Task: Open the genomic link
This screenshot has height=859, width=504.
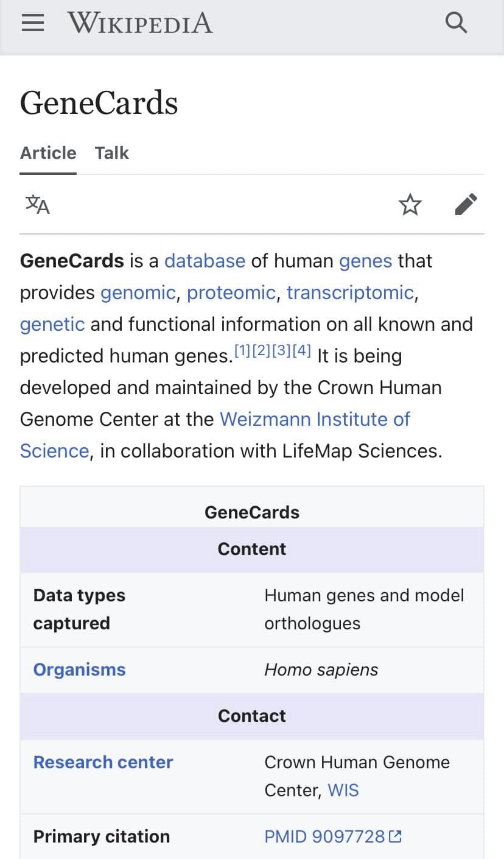Action: click(x=138, y=292)
